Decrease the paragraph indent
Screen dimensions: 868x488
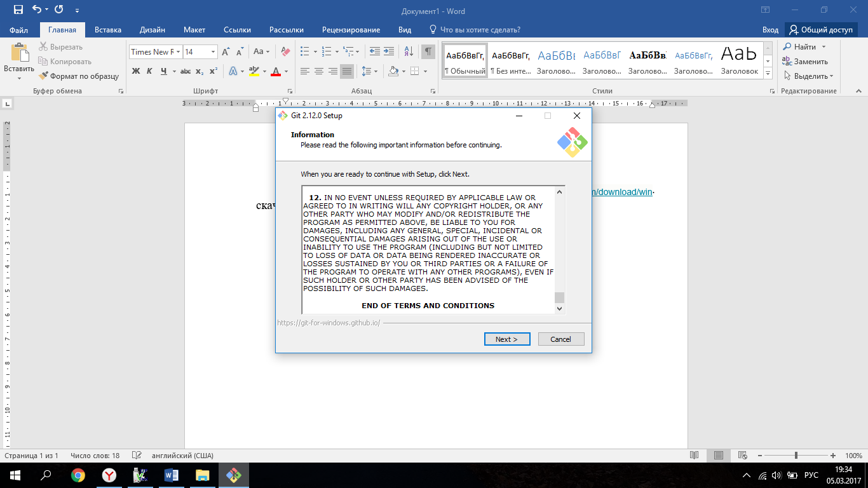374,52
